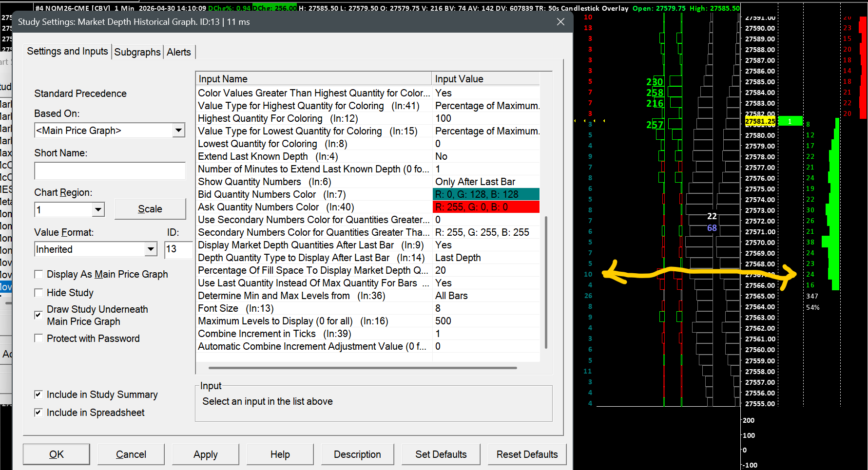Select Depth Quantity Type value Last Depth
This screenshot has height=470, width=868.
coord(486,258)
